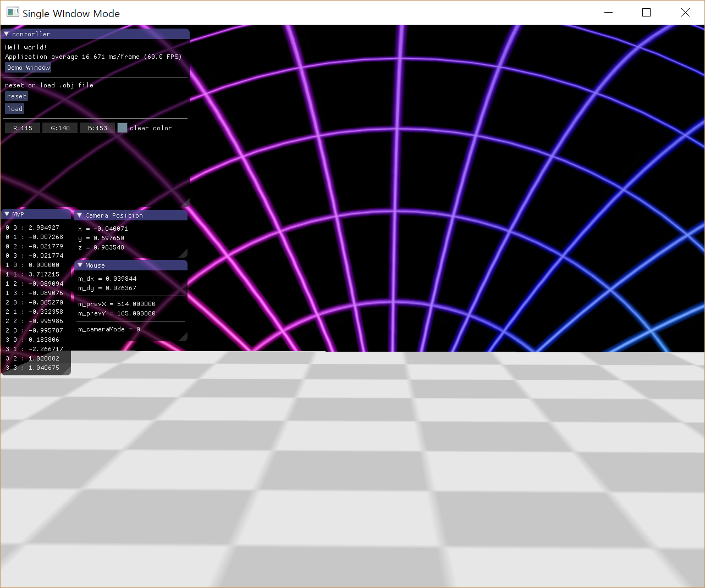
Task: Collapse the Mouse panel triangle
Action: pyautogui.click(x=80, y=265)
